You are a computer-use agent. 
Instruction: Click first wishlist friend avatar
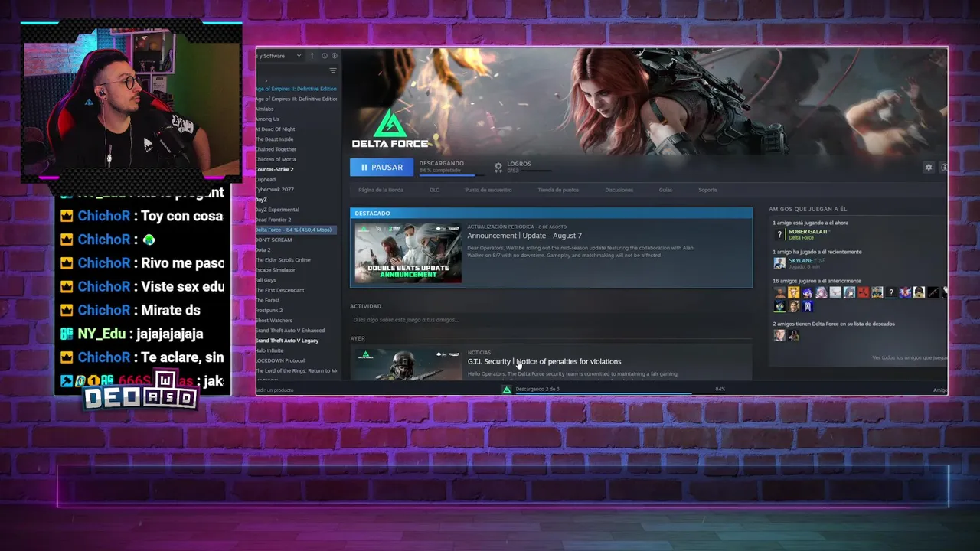tap(779, 335)
